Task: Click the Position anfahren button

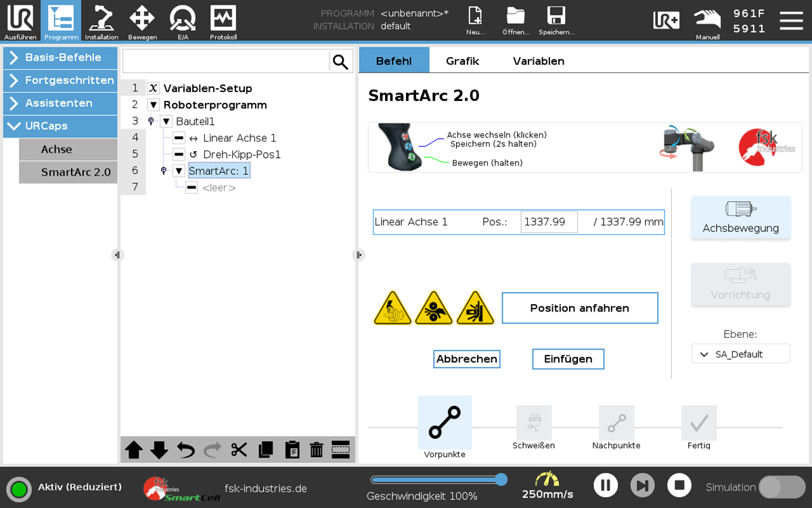Action: [580, 308]
